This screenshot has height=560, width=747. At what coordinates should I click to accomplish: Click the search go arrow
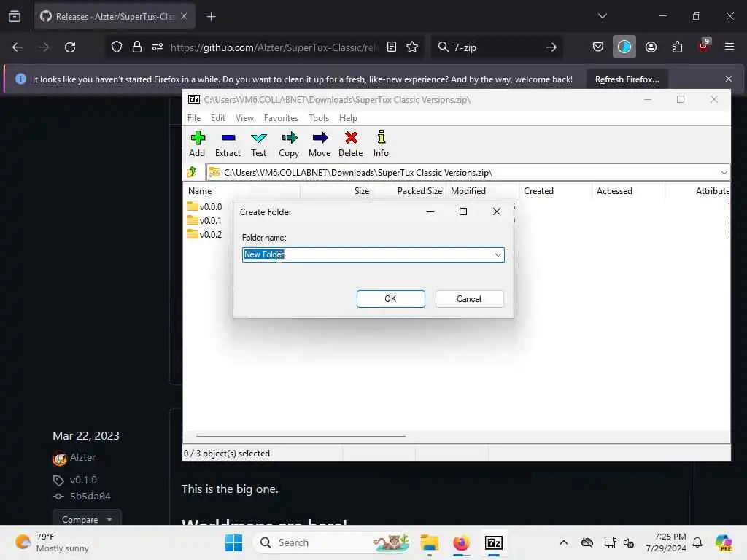pos(551,47)
